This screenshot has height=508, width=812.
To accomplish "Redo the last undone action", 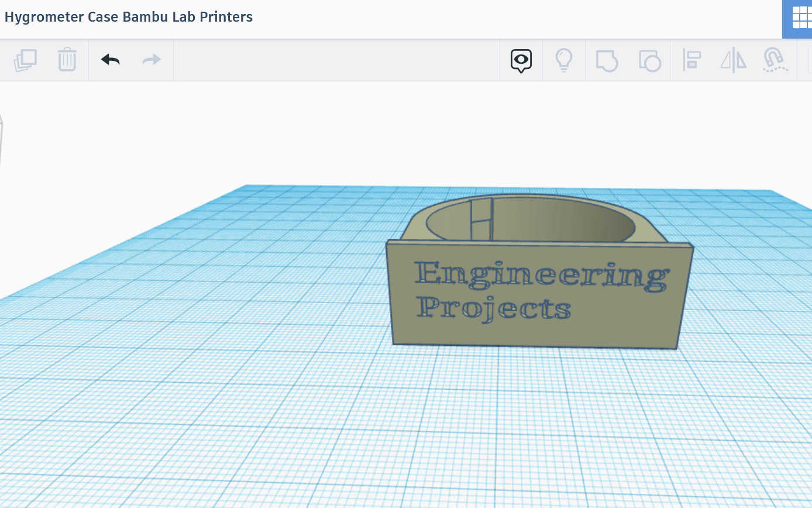I will click(151, 60).
